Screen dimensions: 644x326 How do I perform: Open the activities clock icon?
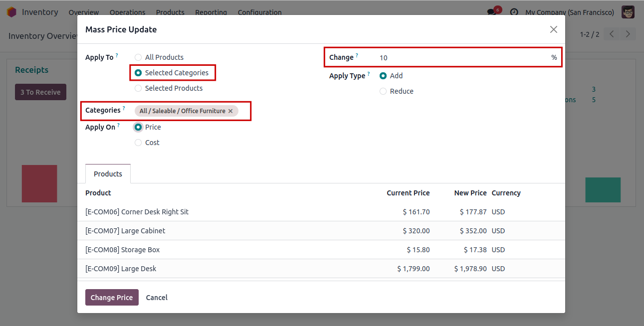tap(514, 12)
